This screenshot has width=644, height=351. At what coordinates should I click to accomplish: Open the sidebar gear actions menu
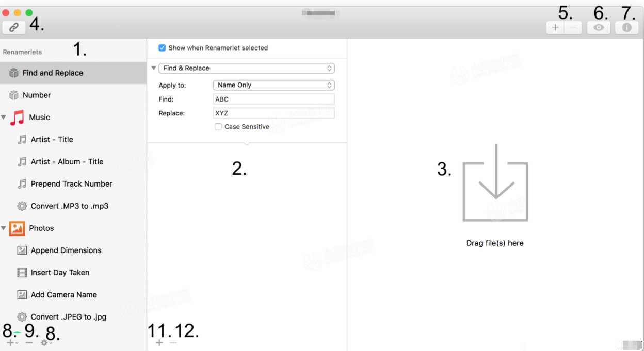(46, 343)
